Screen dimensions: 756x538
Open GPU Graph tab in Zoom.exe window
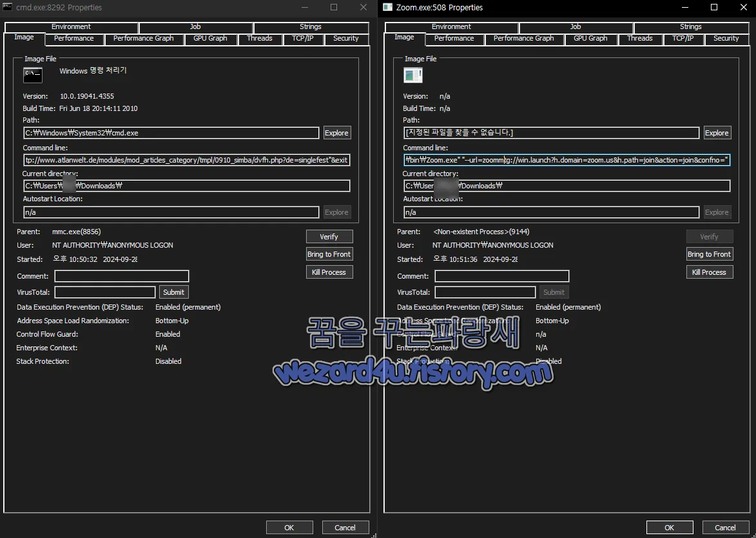click(590, 39)
